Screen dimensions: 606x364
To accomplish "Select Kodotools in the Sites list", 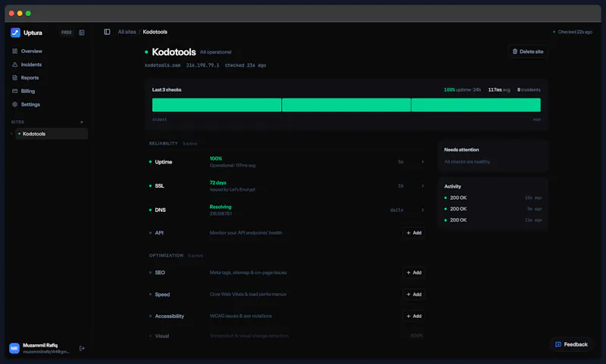I will pyautogui.click(x=52, y=134).
